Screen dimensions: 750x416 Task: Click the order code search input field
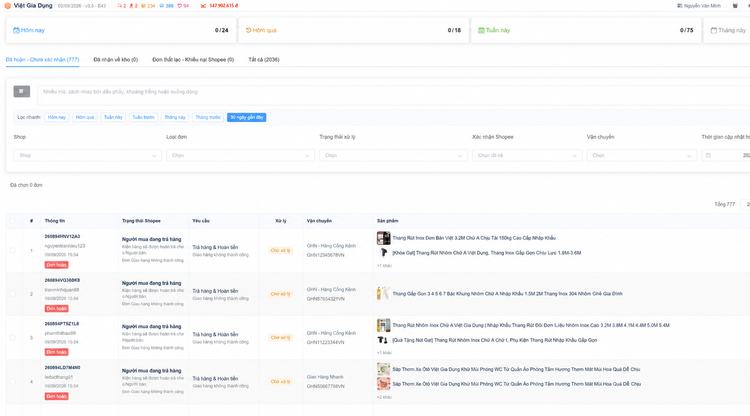tap(394, 95)
